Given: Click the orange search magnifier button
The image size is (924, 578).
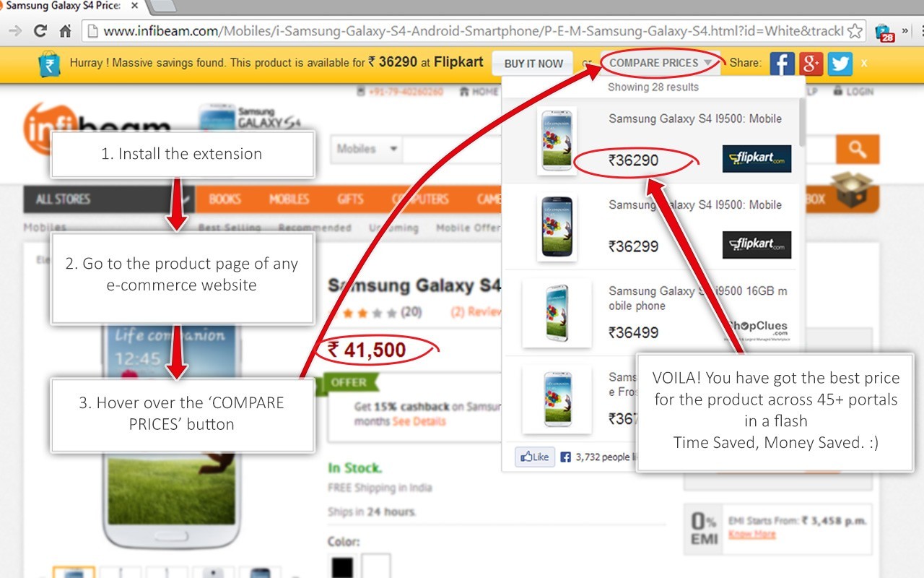Looking at the screenshot, I should click(x=858, y=149).
